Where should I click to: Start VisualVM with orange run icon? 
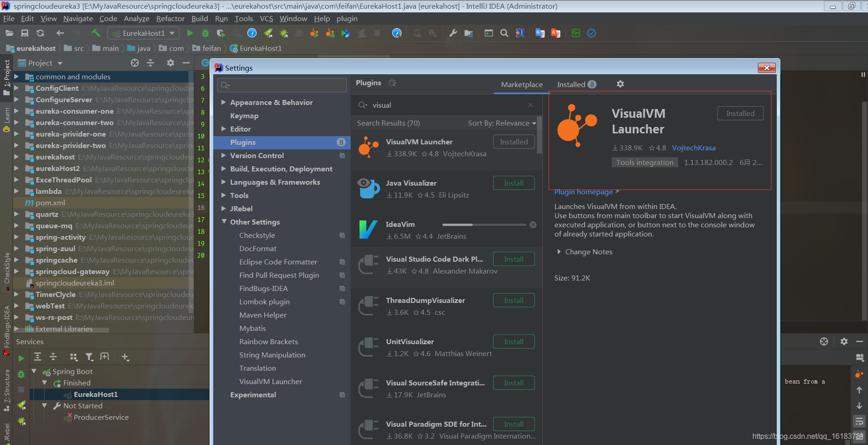point(314,33)
